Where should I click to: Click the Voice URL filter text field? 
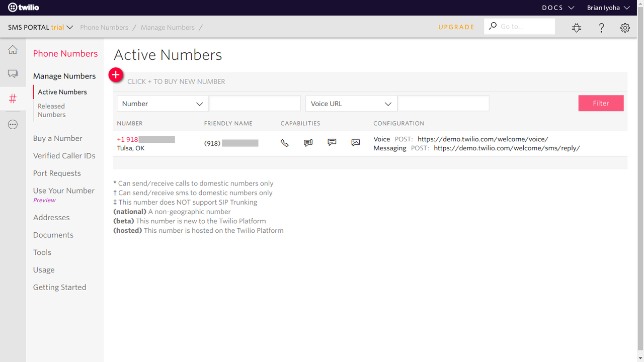443,104
